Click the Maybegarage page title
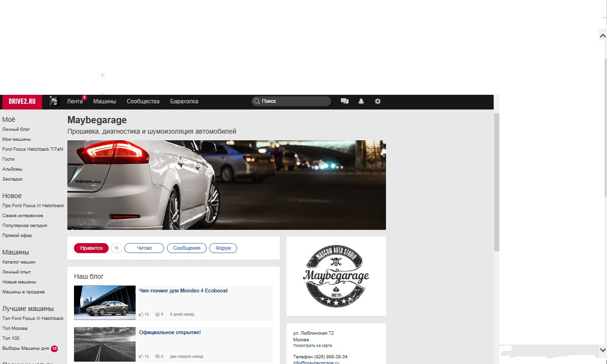The image size is (607, 364). coord(97,120)
